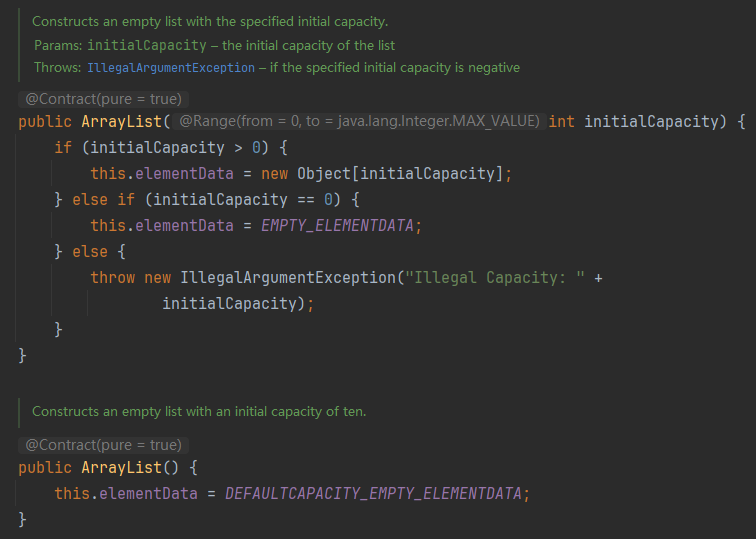Click the "Throws:" doc label

pos(57,68)
